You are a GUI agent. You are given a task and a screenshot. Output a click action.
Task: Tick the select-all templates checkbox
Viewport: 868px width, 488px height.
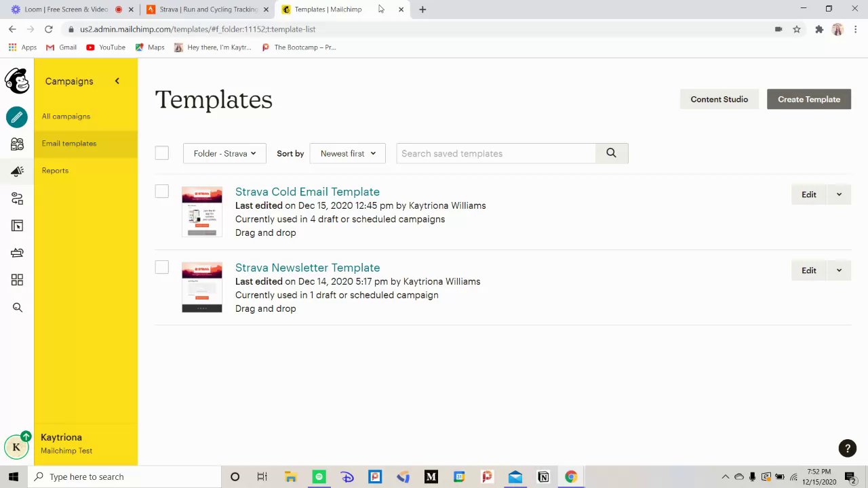161,153
